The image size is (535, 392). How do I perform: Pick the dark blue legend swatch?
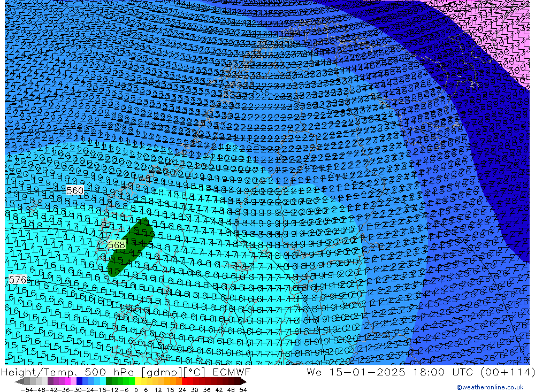pos(79,381)
